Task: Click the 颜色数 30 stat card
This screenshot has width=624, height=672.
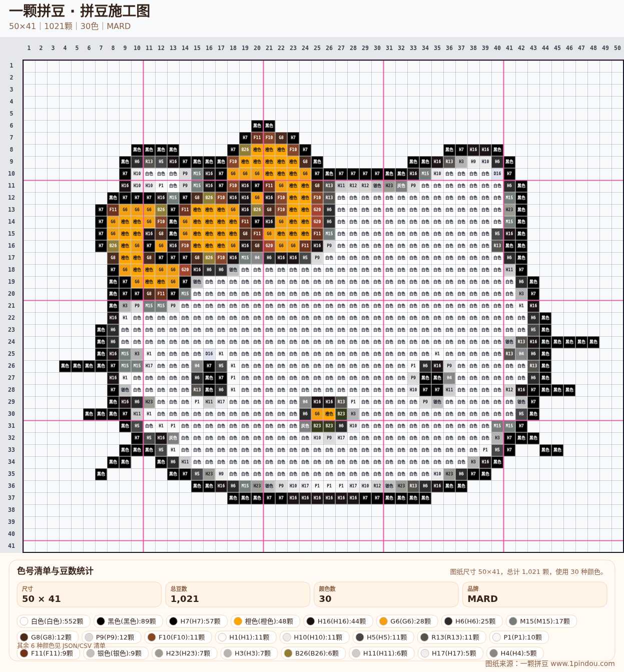Action: tap(386, 594)
